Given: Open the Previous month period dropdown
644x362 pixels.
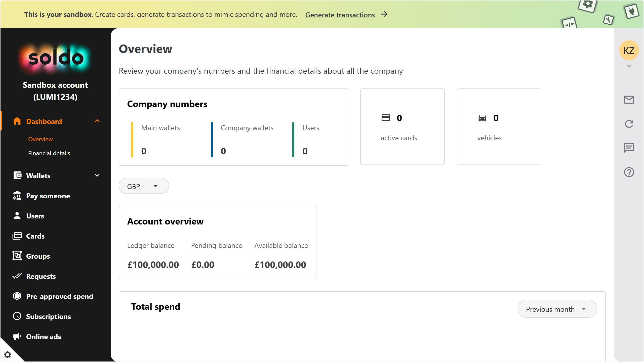Looking at the screenshot, I should (x=557, y=309).
